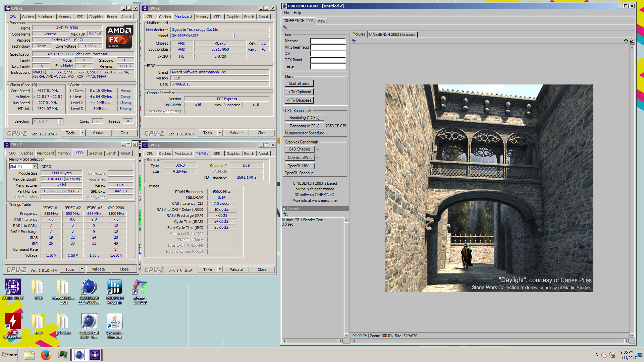Click Start all tests button

pyautogui.click(x=299, y=83)
